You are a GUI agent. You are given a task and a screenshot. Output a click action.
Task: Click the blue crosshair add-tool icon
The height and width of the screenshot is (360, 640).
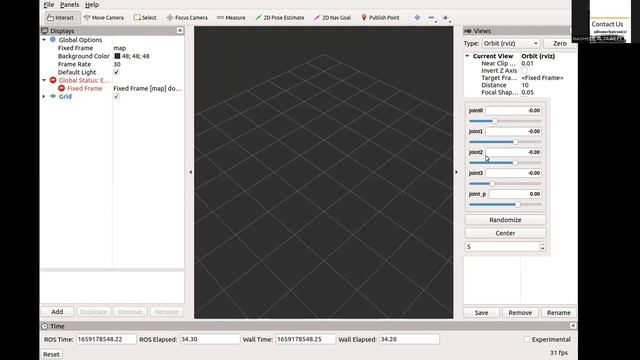click(x=417, y=18)
